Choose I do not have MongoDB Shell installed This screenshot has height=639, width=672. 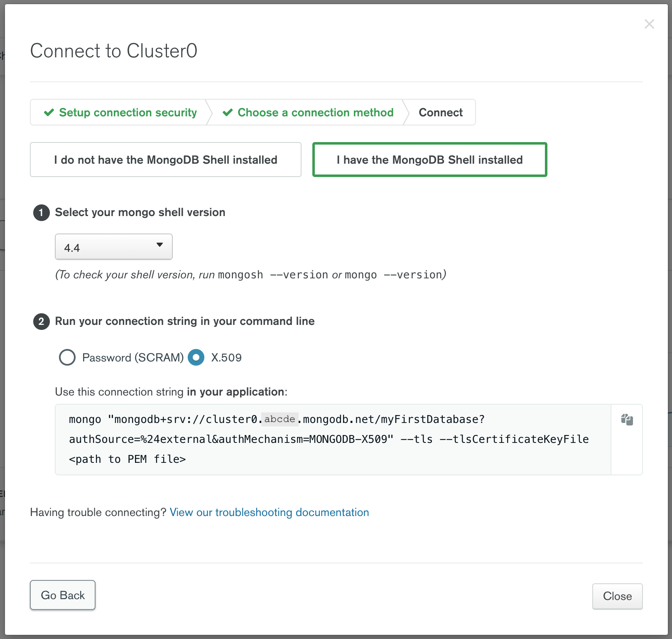(x=165, y=160)
